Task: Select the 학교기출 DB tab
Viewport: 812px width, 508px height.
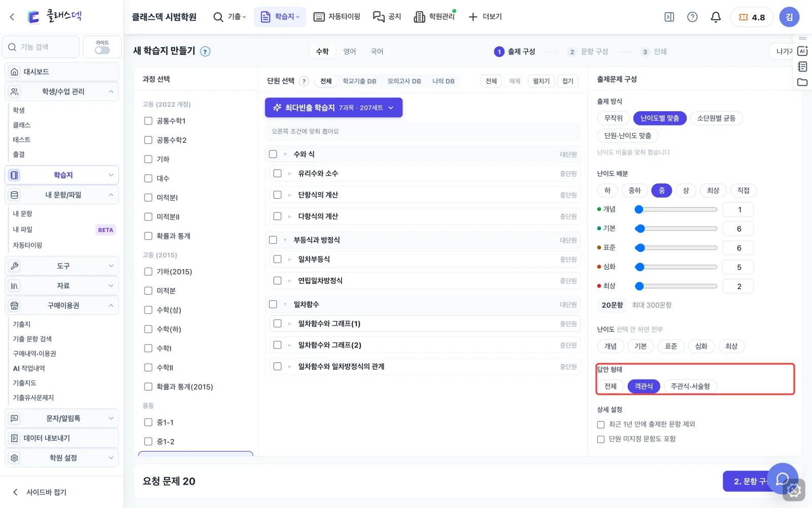Action: click(359, 81)
